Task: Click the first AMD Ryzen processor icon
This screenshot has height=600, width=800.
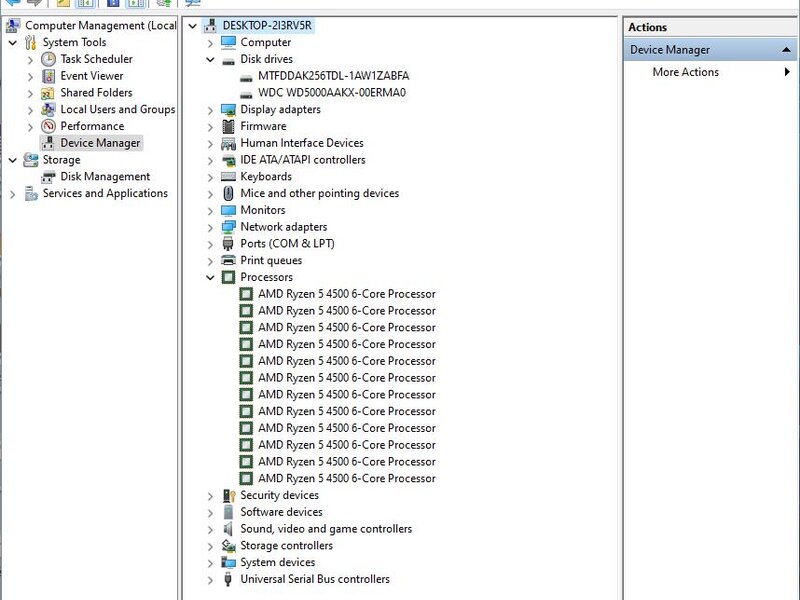Action: [x=246, y=294]
